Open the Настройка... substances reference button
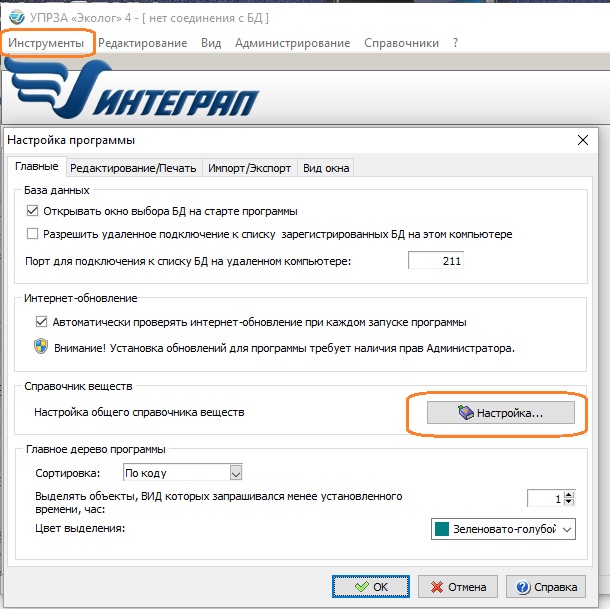 (x=500, y=413)
